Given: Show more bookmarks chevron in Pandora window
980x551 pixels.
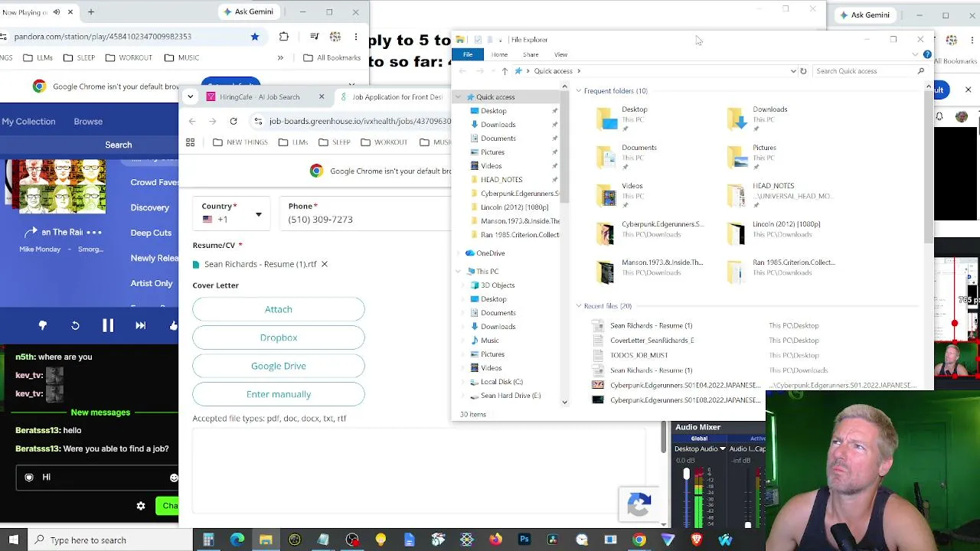Looking at the screenshot, I should pyautogui.click(x=280, y=57).
